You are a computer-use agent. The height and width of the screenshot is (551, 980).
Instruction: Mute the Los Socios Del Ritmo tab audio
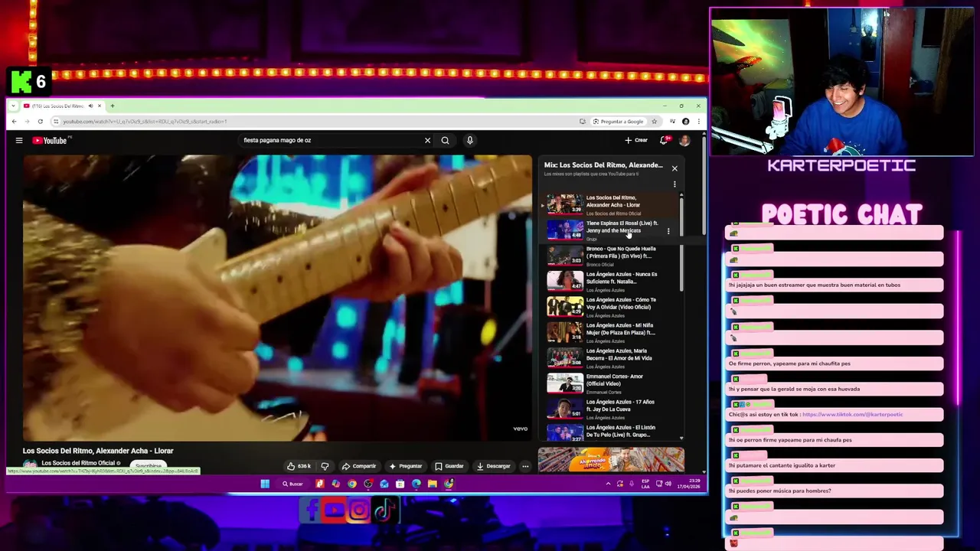click(90, 106)
